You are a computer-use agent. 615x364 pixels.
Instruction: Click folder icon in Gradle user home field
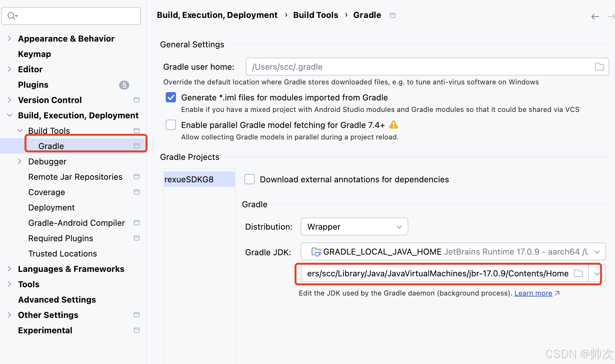tap(599, 67)
